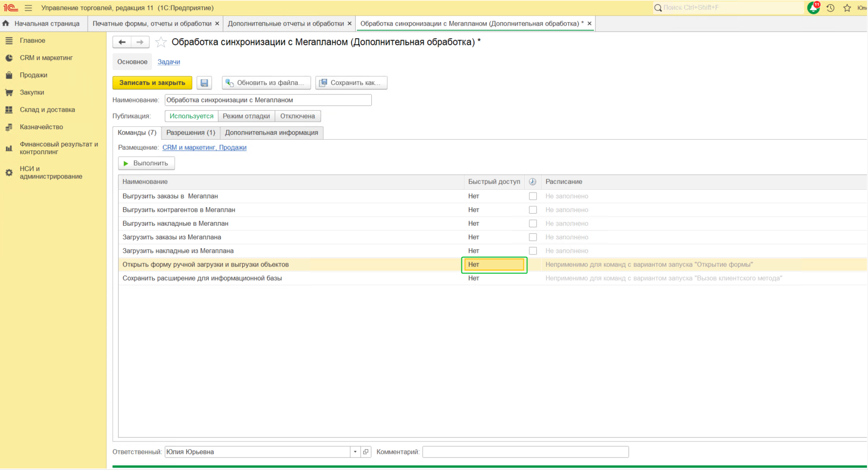Open Продажи section icon
Viewport: 868px width, 470px height.
(9, 75)
